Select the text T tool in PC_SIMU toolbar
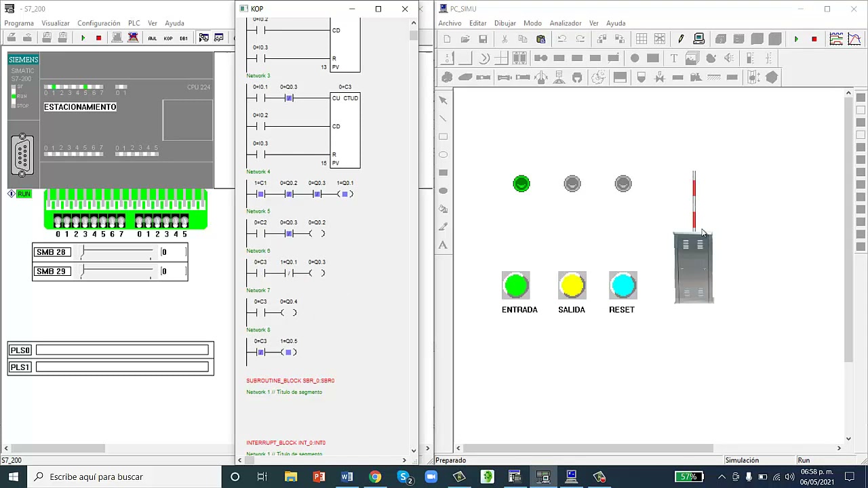The image size is (868, 488). tap(673, 58)
